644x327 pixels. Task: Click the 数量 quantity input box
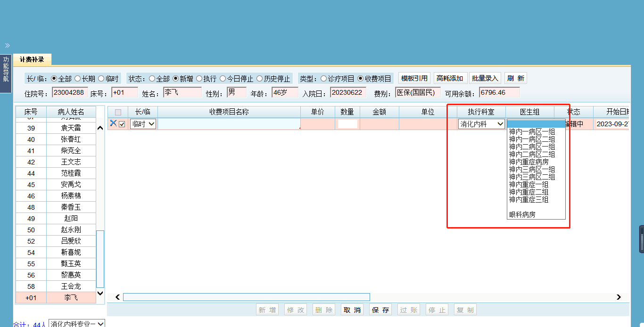(x=347, y=124)
